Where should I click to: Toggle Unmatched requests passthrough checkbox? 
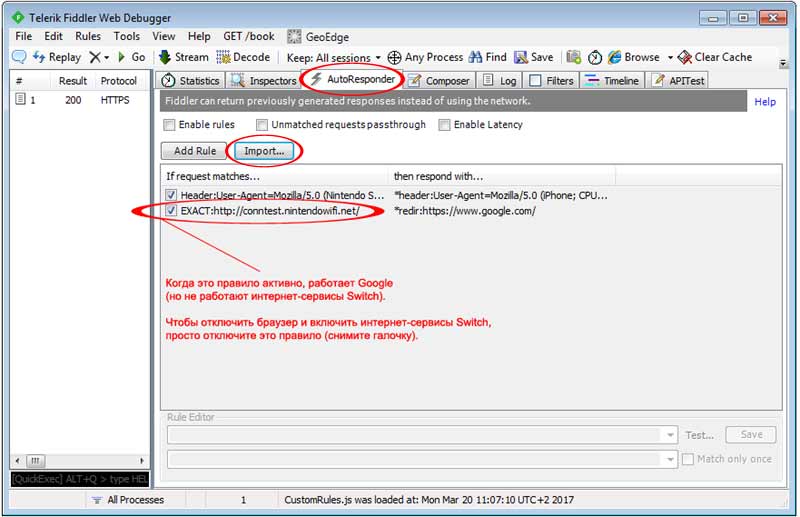262,125
